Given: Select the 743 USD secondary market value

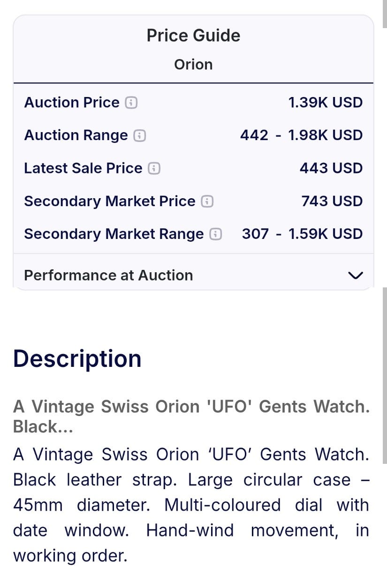Looking at the screenshot, I should pyautogui.click(x=332, y=201).
